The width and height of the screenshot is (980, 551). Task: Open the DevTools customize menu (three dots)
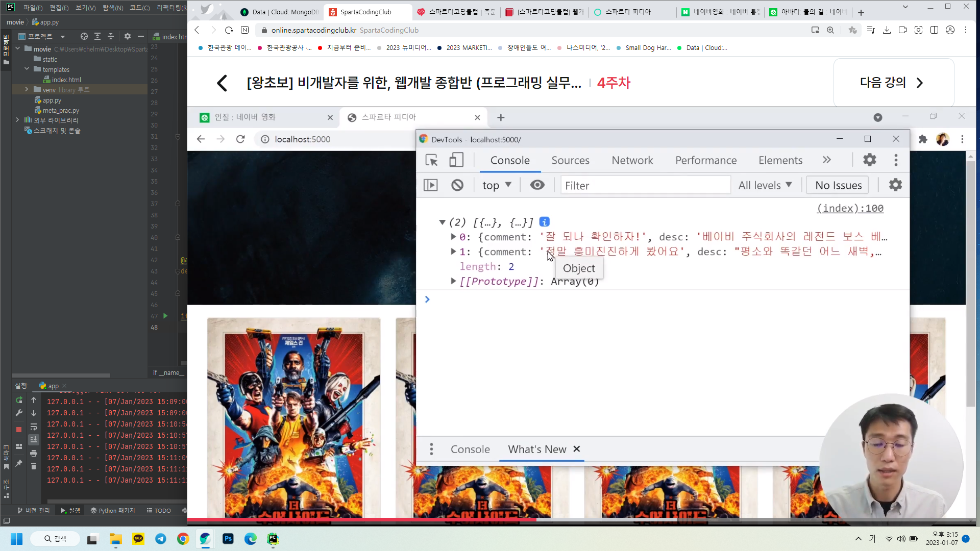click(x=896, y=160)
